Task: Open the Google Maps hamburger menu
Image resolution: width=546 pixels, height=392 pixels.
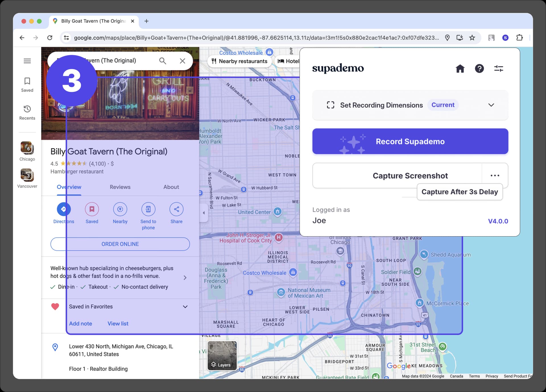Action: pos(27,61)
